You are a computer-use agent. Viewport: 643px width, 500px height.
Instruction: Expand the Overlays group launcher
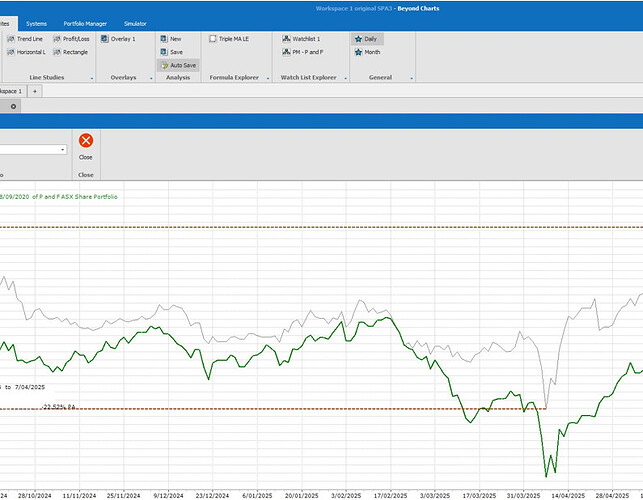(151, 78)
